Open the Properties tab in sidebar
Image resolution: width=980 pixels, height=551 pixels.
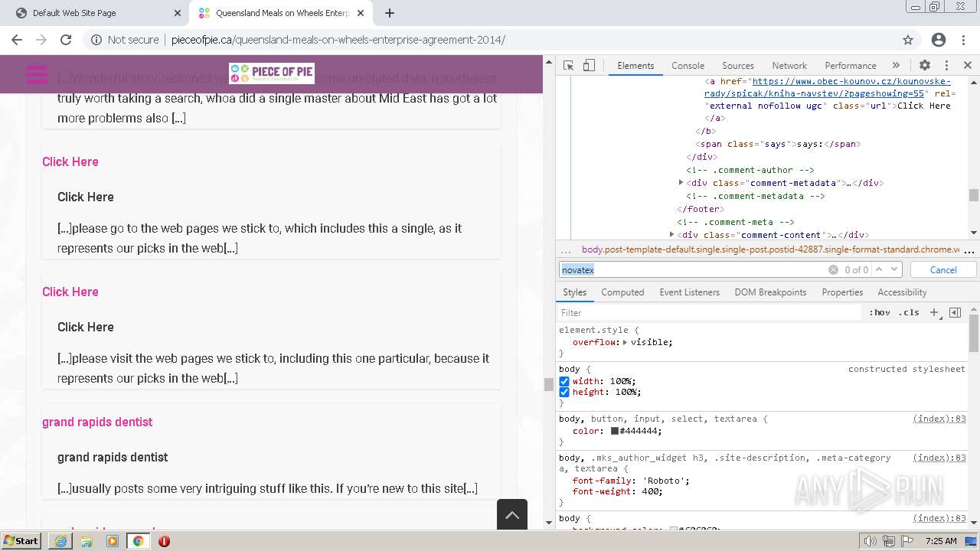842,292
